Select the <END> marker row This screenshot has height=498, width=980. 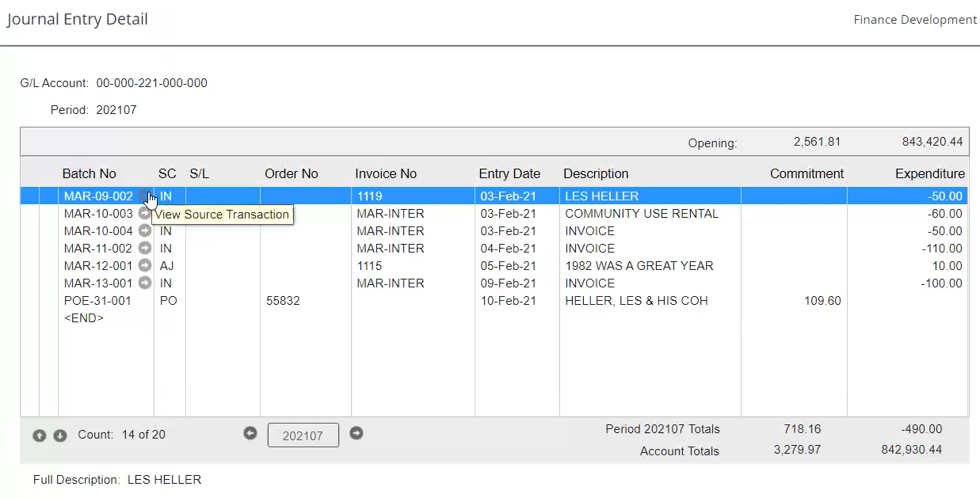pos(84,318)
